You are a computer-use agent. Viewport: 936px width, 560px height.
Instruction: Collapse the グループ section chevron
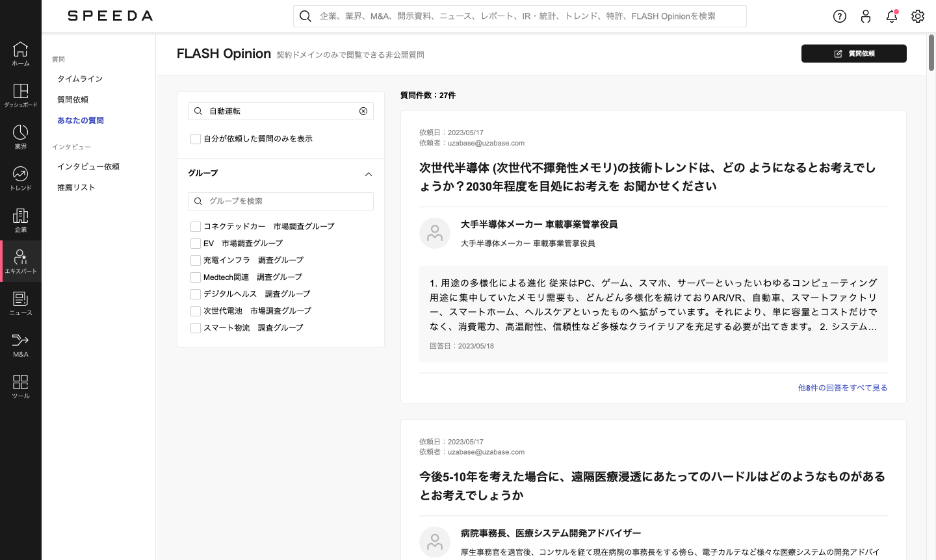[x=369, y=174]
